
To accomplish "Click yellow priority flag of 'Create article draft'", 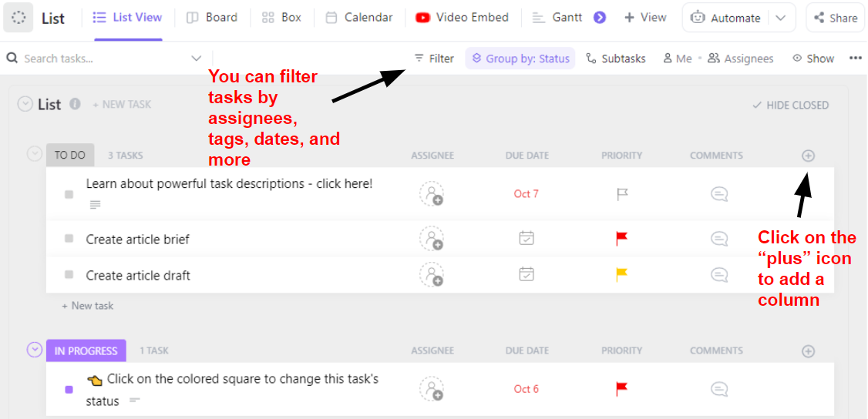I will (x=622, y=275).
